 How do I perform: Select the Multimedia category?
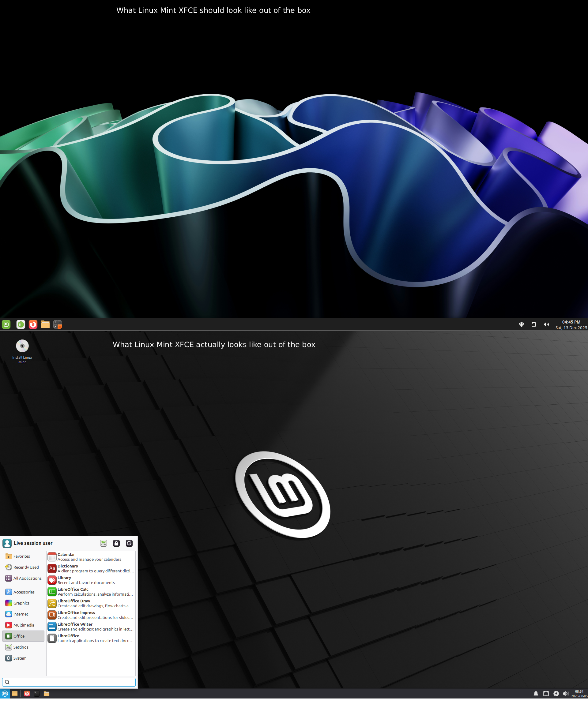point(24,625)
